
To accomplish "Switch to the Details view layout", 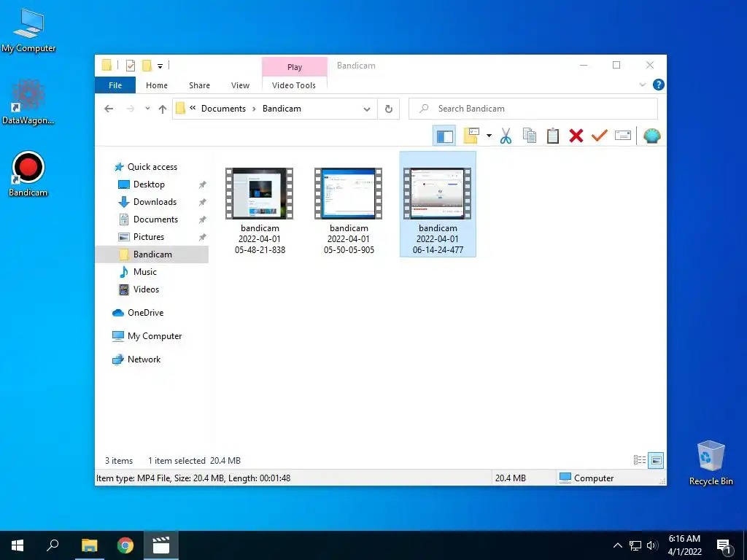I will pyautogui.click(x=639, y=460).
